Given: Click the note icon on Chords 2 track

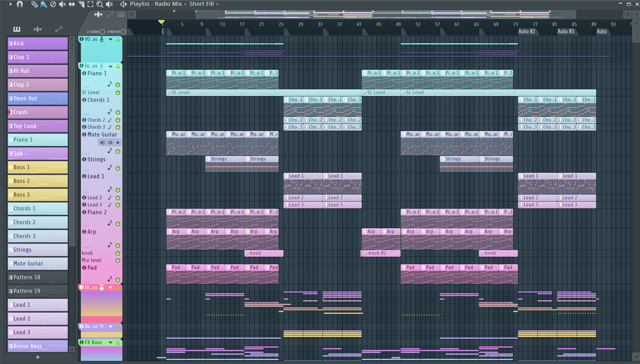Looking at the screenshot, I should pyautogui.click(x=110, y=120).
